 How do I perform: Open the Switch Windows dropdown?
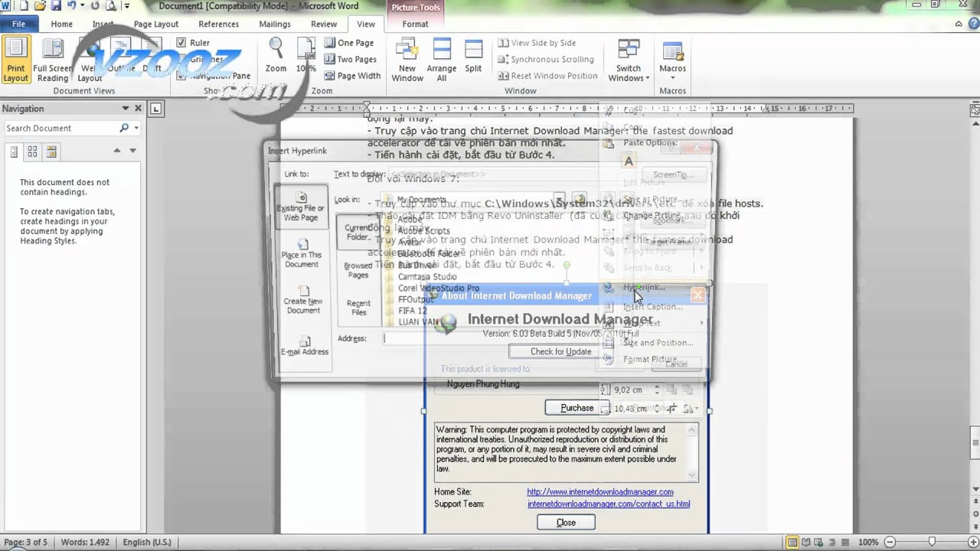click(629, 60)
